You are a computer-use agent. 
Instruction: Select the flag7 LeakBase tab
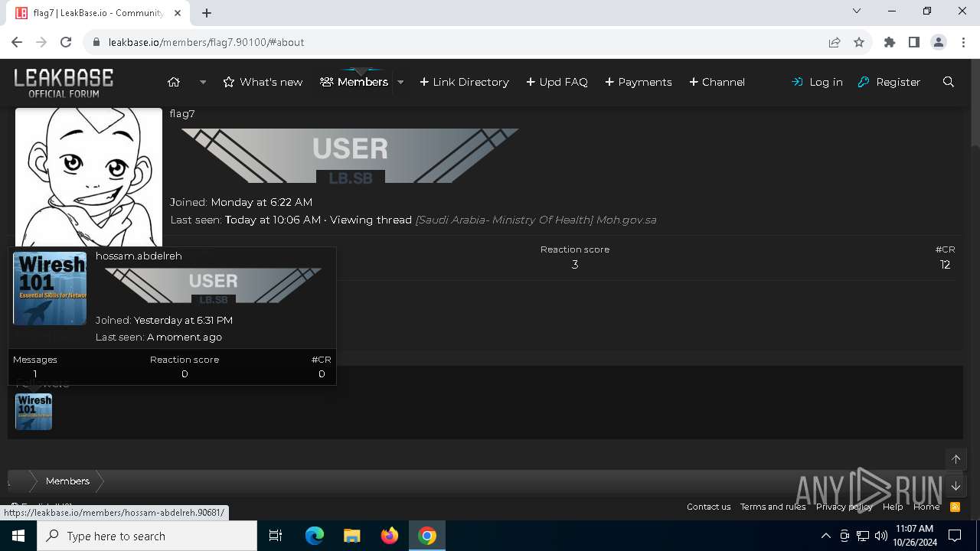click(97, 13)
